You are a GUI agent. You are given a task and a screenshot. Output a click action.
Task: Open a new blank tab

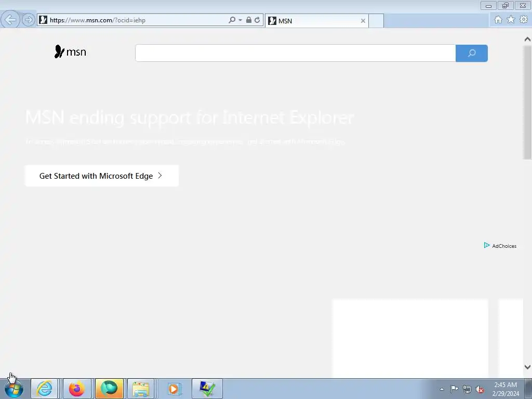point(376,21)
